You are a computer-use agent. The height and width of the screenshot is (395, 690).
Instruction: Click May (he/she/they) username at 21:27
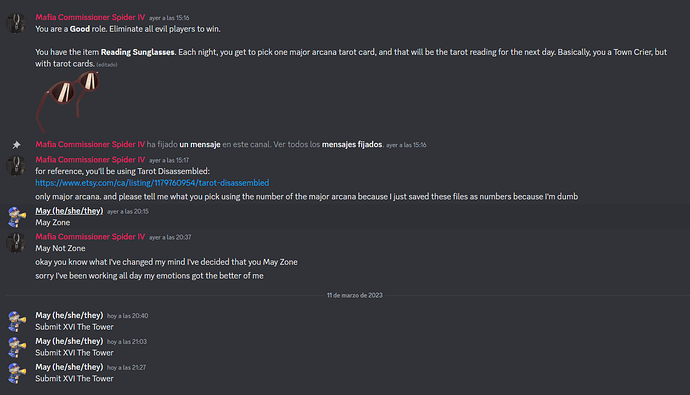click(x=69, y=367)
